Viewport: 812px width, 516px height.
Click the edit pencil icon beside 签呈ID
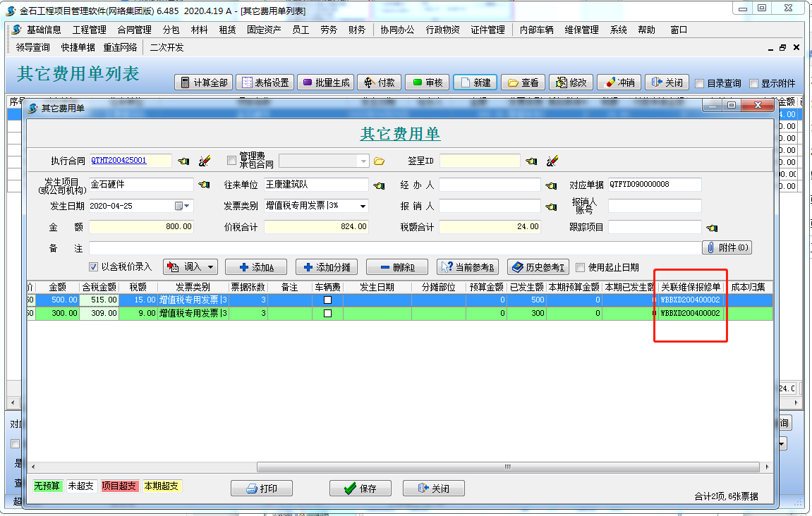[552, 161]
